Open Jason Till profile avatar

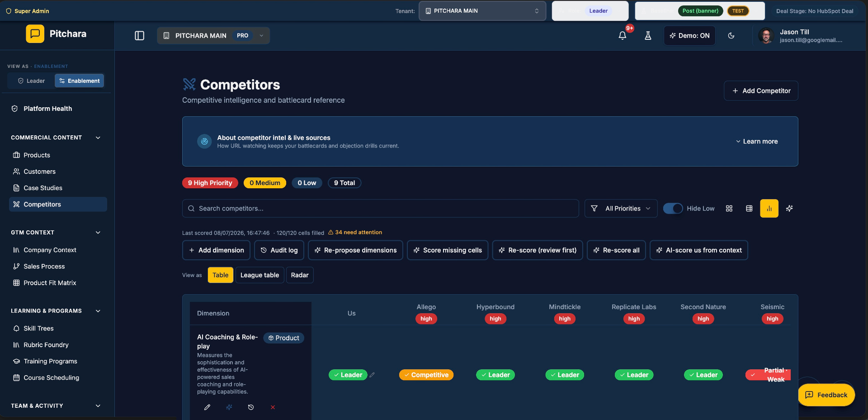pyautogui.click(x=766, y=36)
